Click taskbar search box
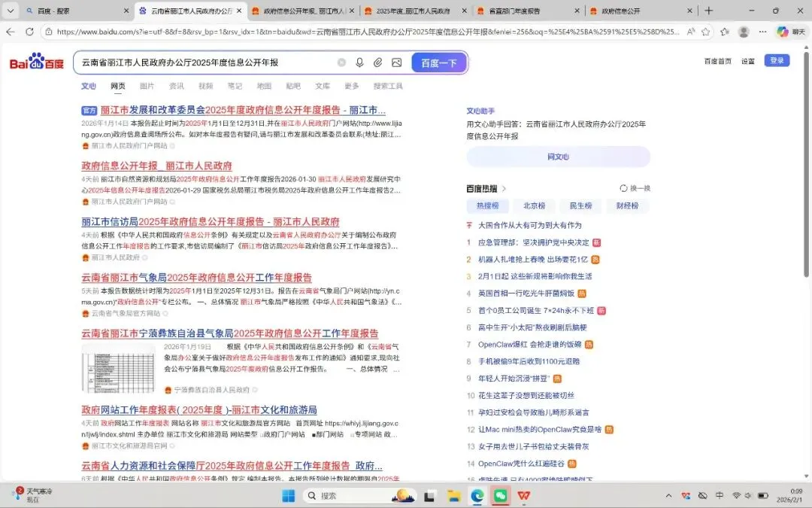Image resolution: width=812 pixels, height=508 pixels. 359,495
